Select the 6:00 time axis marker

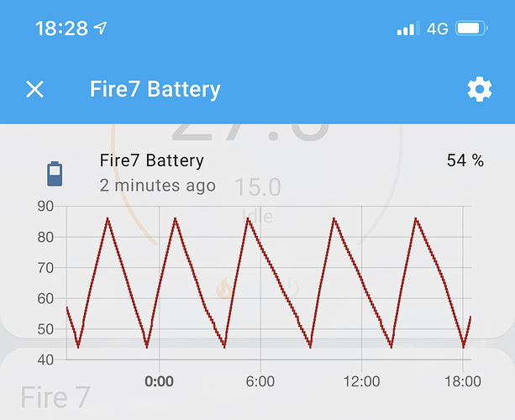(x=260, y=381)
